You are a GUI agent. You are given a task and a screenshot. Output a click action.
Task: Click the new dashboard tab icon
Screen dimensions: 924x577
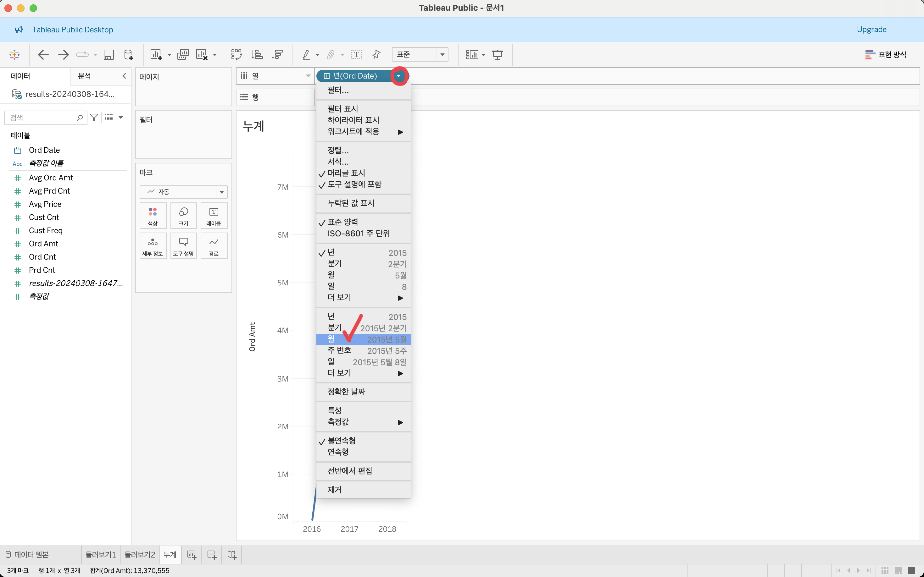pyautogui.click(x=212, y=554)
